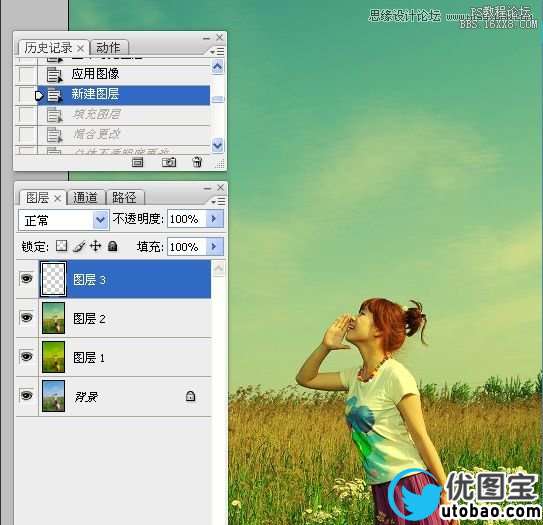This screenshot has width=543, height=525.
Task: Open the Layers panel options menu
Action: tap(219, 201)
